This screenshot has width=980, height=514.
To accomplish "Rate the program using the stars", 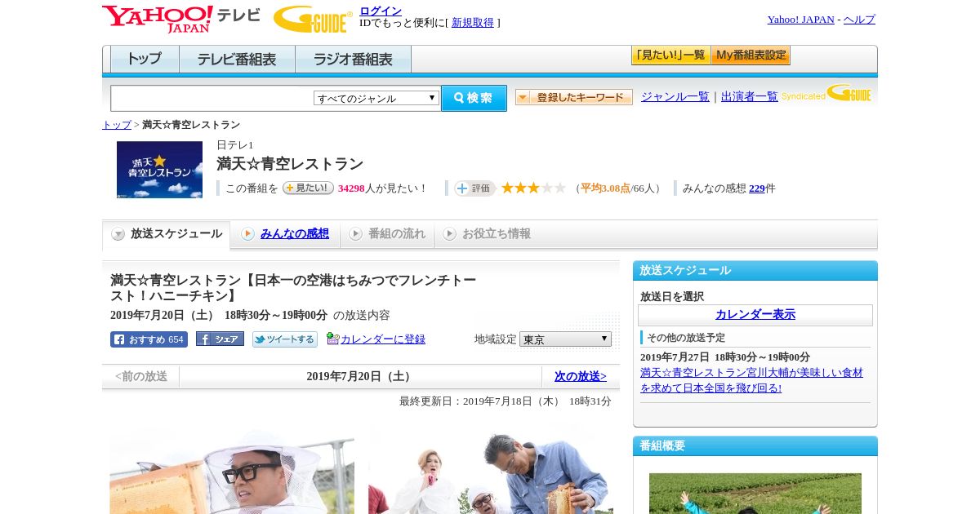I will [x=533, y=188].
